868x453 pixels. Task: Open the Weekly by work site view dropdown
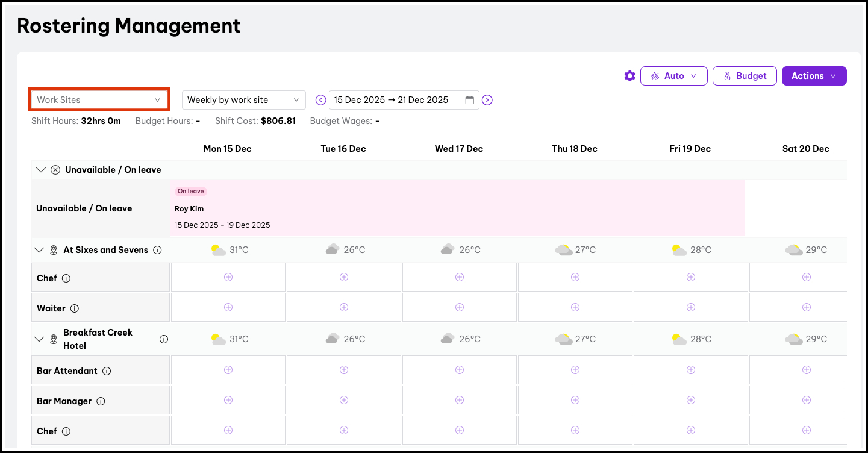[243, 100]
